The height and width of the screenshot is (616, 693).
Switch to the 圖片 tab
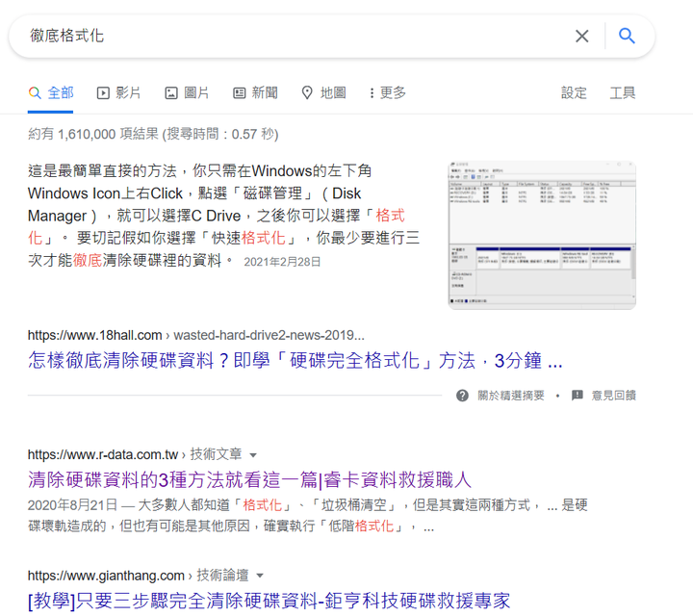[187, 92]
